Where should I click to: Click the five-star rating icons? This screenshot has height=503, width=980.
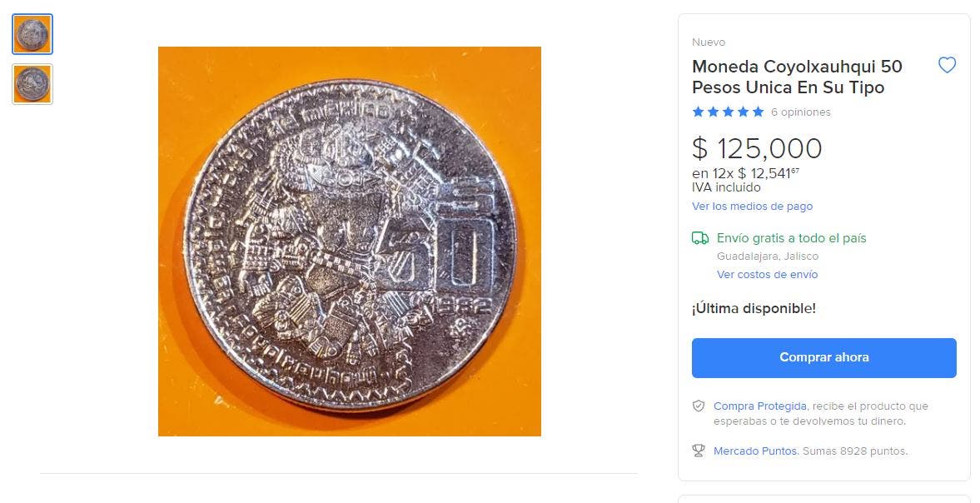coord(728,112)
